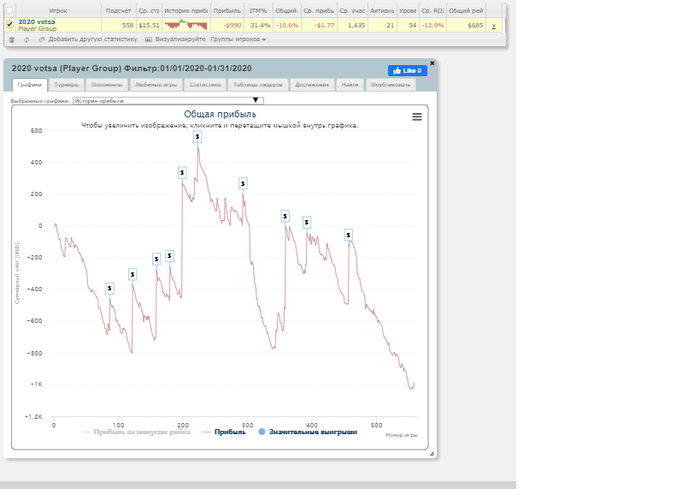The width and height of the screenshot is (700, 489).
Task: Close the 2020 votsa chart panel
Action: 432,63
